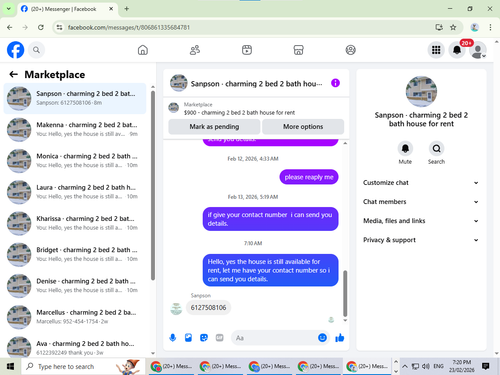Open the Facebook logo home link

click(x=15, y=50)
